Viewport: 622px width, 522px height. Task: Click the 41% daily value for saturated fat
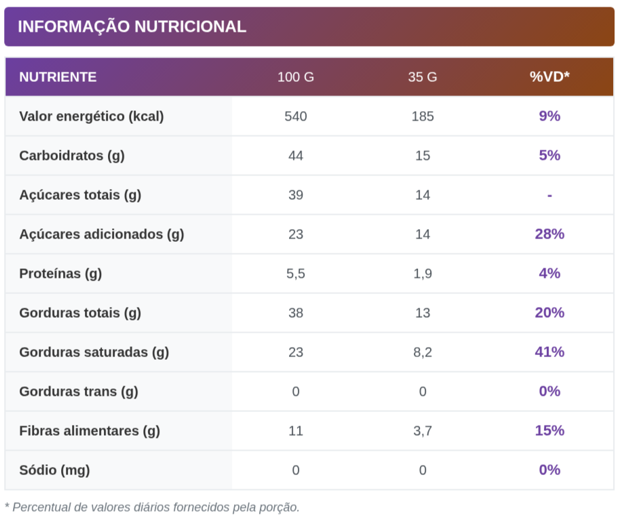click(549, 352)
